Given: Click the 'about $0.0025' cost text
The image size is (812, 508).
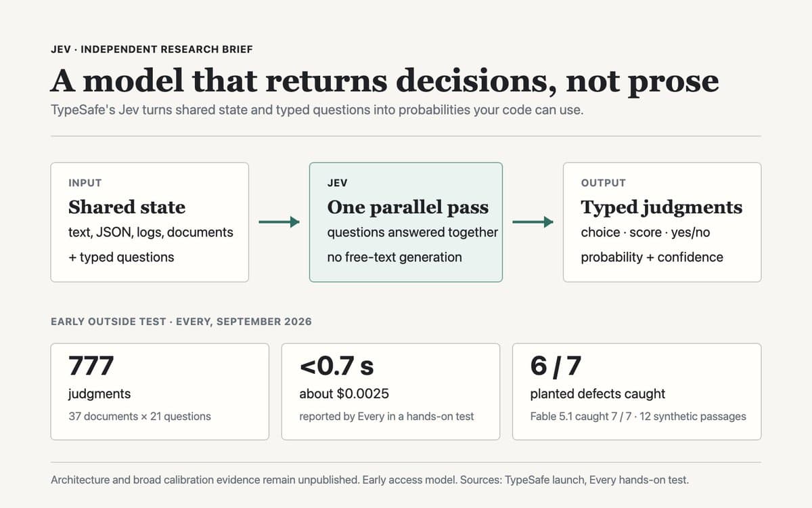Looking at the screenshot, I should click(x=344, y=394).
